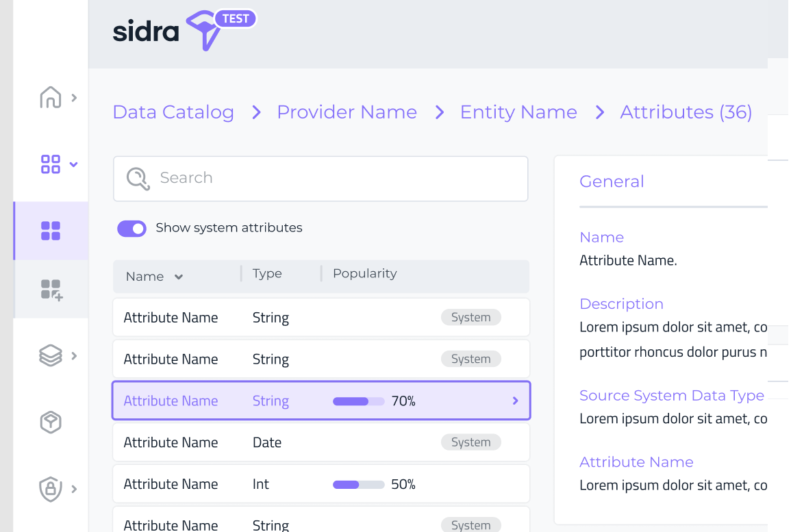Viewport: 791px width, 532px height.
Task: Open the General tab in details panel
Action: pos(612,181)
